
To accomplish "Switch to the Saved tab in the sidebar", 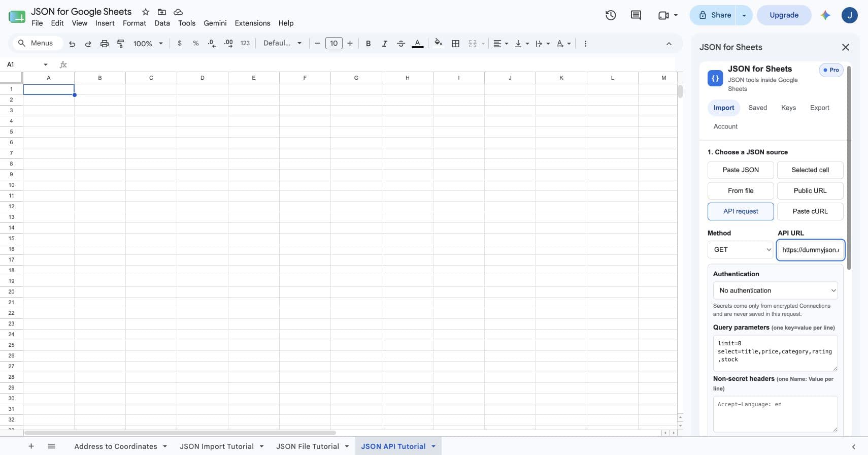I will 758,108.
